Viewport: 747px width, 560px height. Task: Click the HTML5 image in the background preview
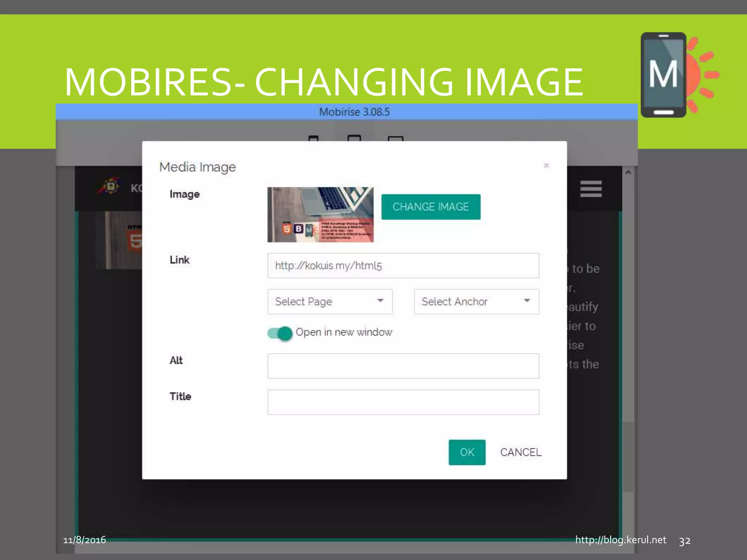(119, 240)
